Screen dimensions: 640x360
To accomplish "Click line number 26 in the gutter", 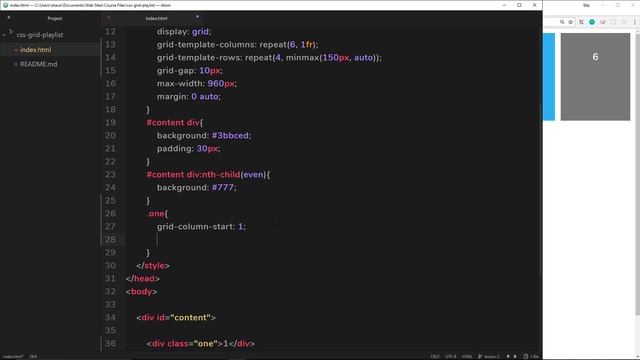I will point(110,213).
